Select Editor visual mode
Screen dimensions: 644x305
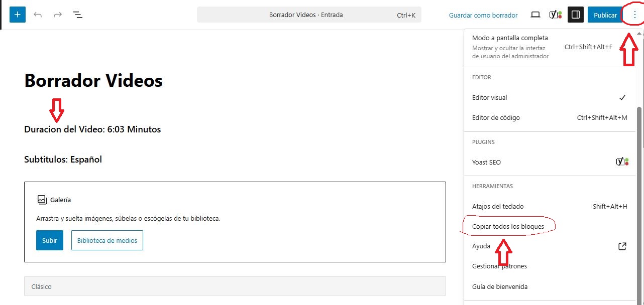click(x=490, y=98)
